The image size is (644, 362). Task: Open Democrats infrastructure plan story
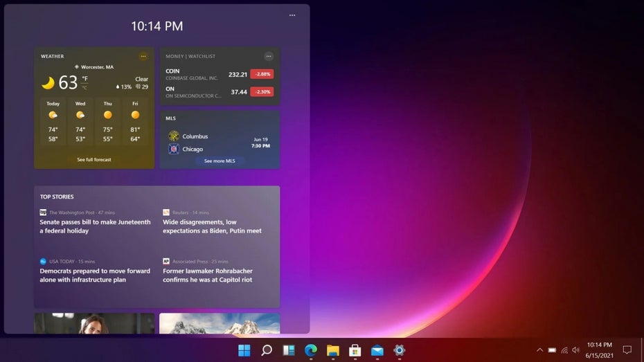[95, 275]
